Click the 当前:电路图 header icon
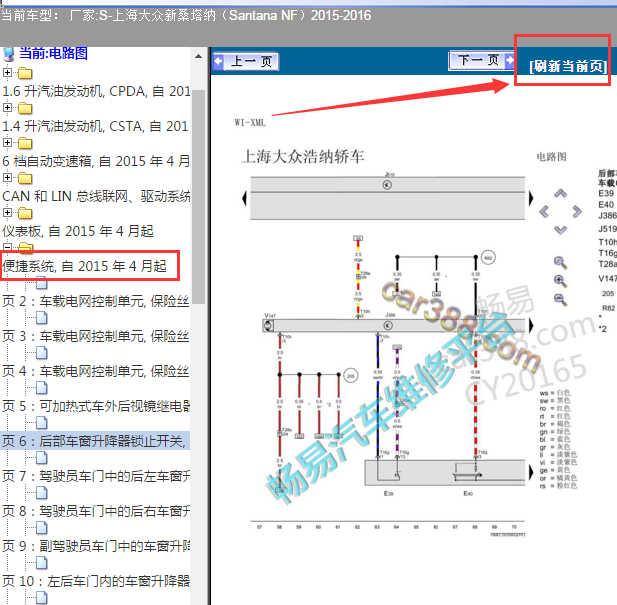 pos(9,54)
